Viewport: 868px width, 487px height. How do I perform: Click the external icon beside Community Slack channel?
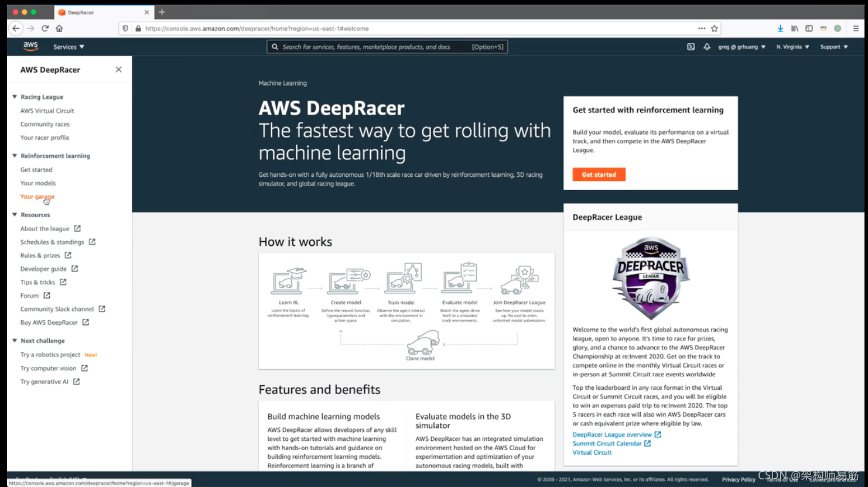(x=102, y=309)
